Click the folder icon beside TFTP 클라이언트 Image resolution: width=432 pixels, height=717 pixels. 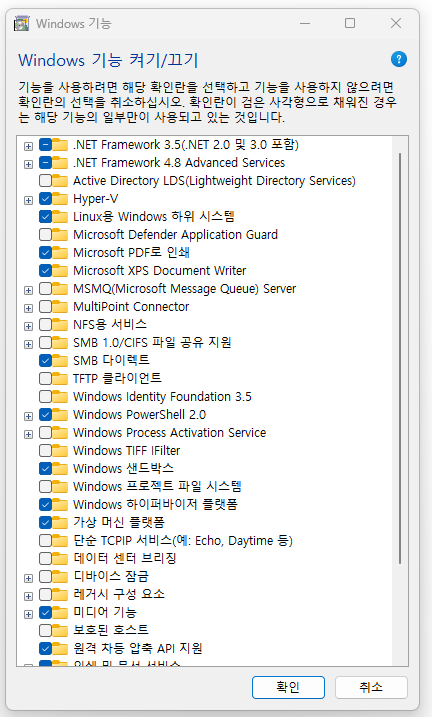(x=60, y=379)
